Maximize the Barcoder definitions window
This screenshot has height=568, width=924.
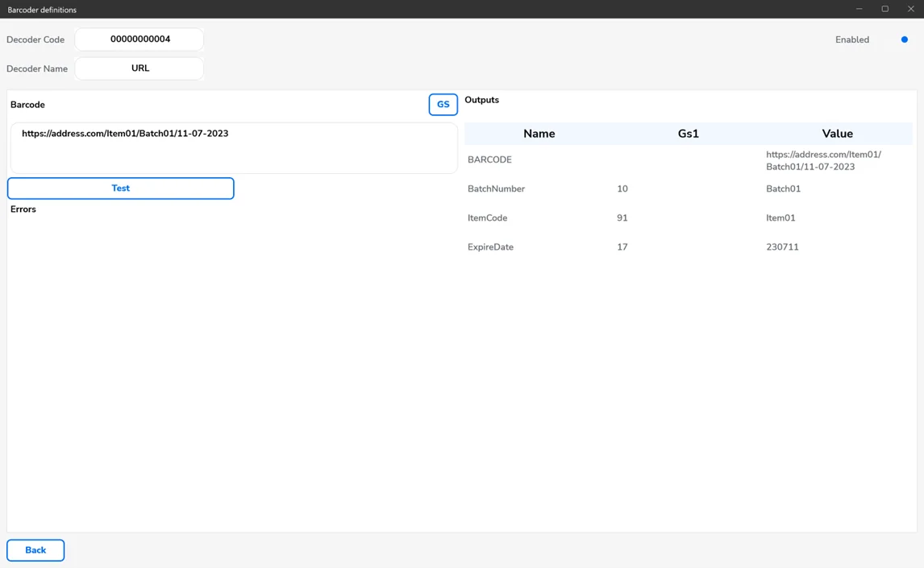point(884,9)
